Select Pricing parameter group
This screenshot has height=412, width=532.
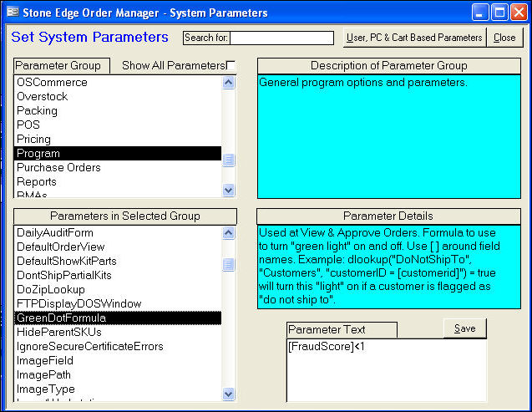(x=118, y=139)
